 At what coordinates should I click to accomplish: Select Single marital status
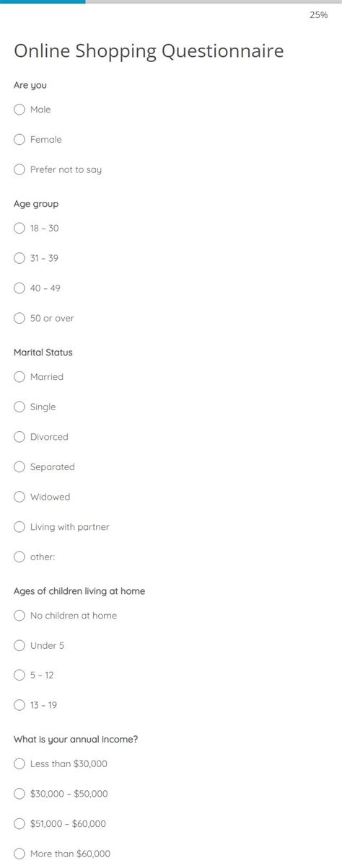[19, 407]
